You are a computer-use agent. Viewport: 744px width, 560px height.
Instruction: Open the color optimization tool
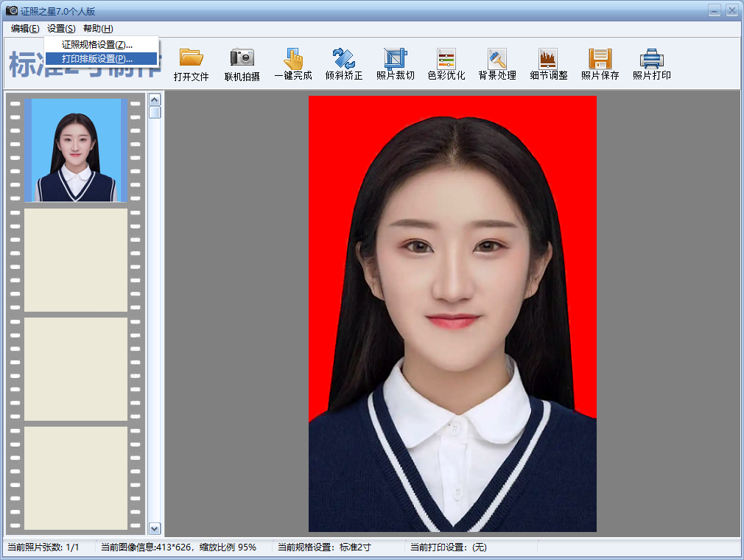(446, 59)
